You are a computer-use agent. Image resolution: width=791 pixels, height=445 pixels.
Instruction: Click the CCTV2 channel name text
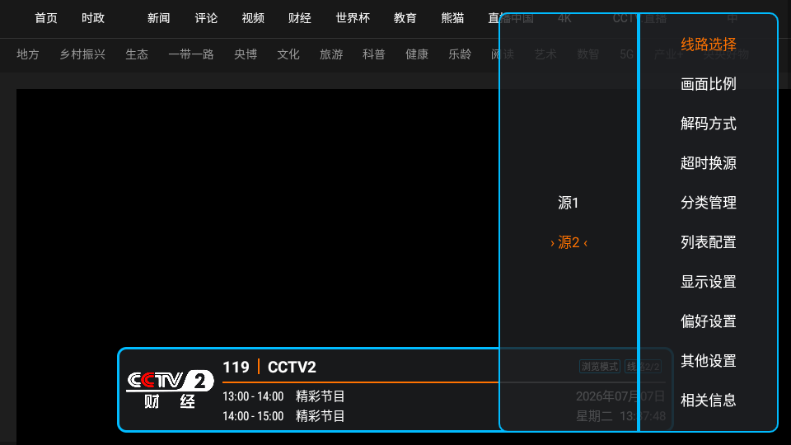[x=292, y=367]
